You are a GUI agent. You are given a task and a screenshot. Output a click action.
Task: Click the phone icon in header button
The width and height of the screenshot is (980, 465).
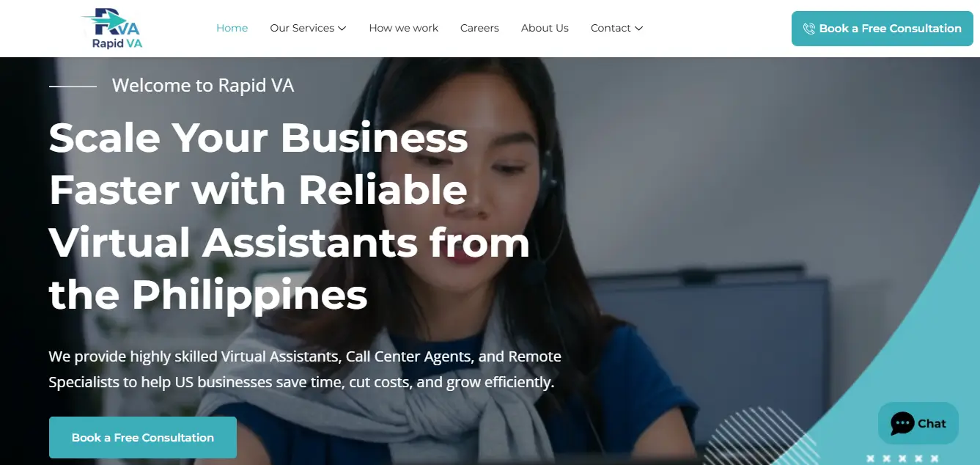coord(809,29)
